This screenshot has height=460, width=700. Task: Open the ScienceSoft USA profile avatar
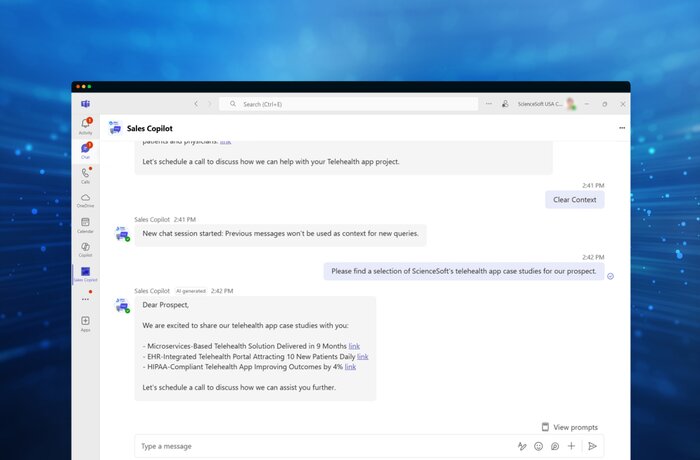[x=571, y=104]
